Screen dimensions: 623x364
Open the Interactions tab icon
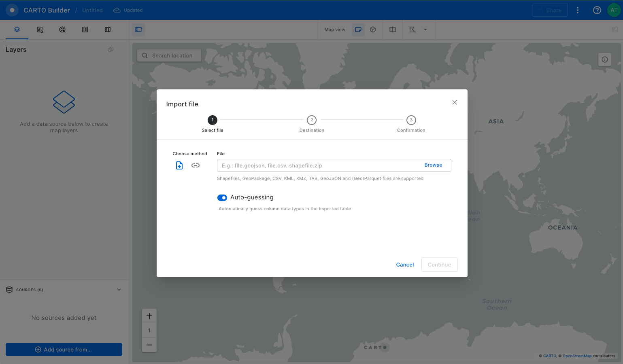[x=62, y=30]
